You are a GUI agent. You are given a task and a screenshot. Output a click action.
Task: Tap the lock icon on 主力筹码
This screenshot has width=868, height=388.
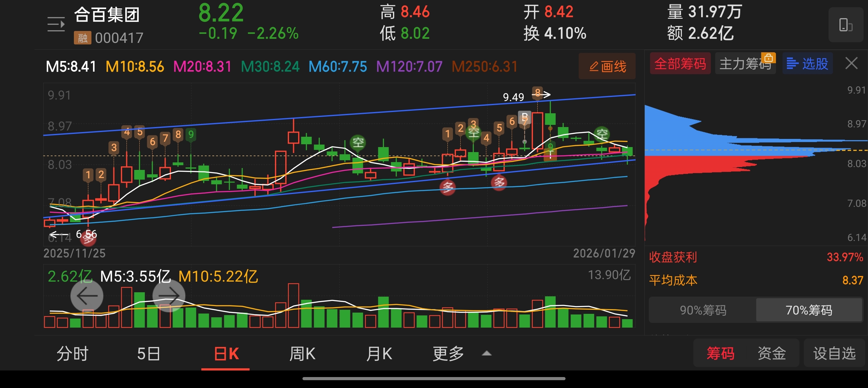[768, 58]
